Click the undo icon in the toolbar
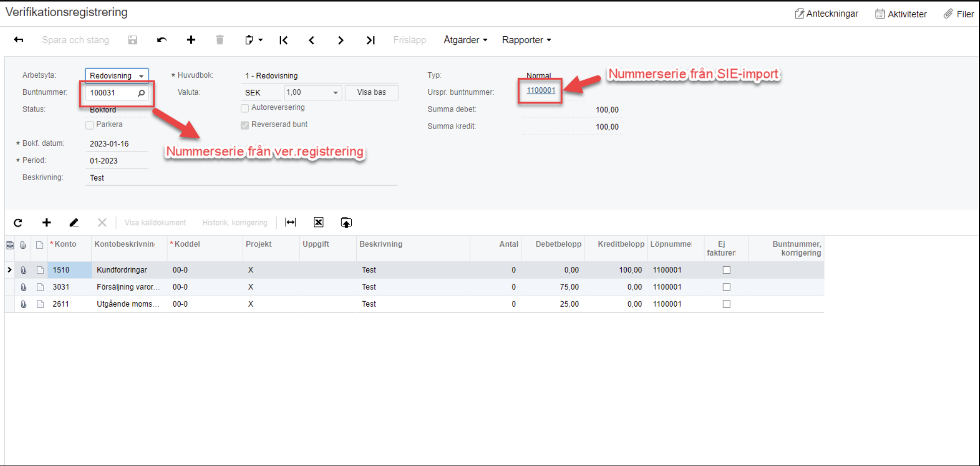 coord(161,40)
